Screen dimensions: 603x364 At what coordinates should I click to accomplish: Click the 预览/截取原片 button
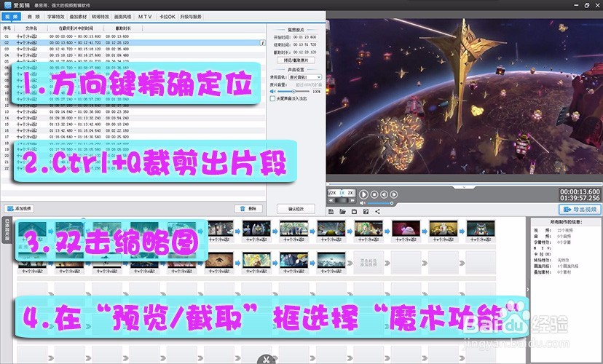[x=296, y=60]
